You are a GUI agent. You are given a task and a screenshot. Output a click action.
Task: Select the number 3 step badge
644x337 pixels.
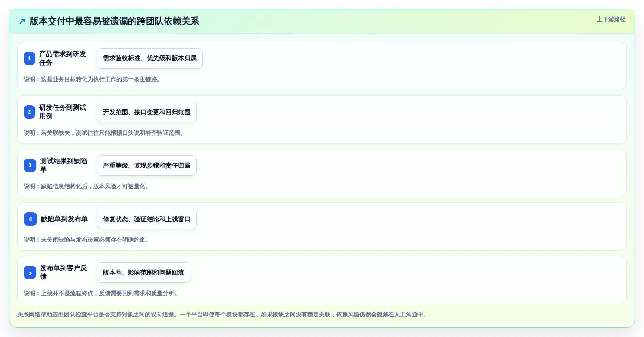(30, 165)
